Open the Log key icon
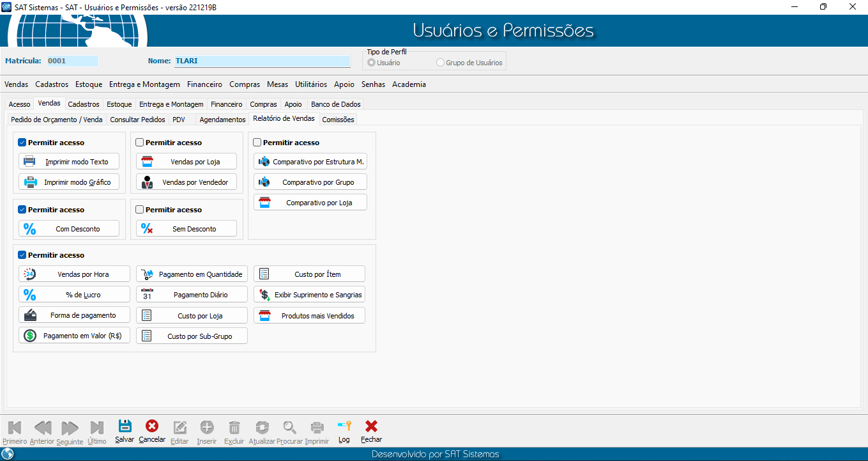The image size is (868, 461). tap(344, 426)
